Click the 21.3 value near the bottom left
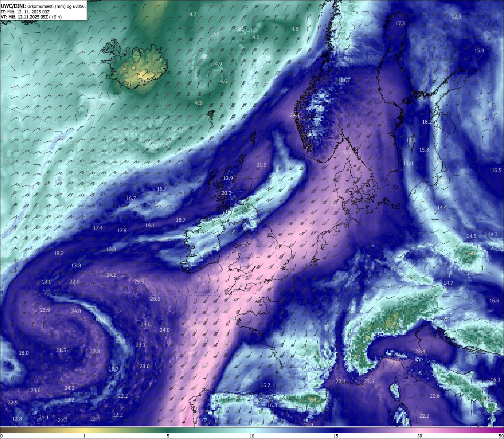Screen dimensions: 504x439 point(63,420)
